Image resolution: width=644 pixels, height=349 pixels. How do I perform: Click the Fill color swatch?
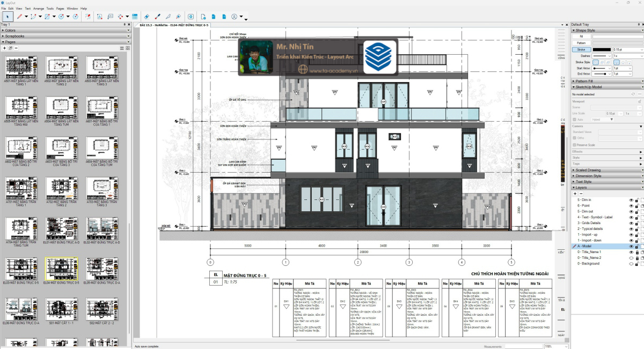pos(618,36)
